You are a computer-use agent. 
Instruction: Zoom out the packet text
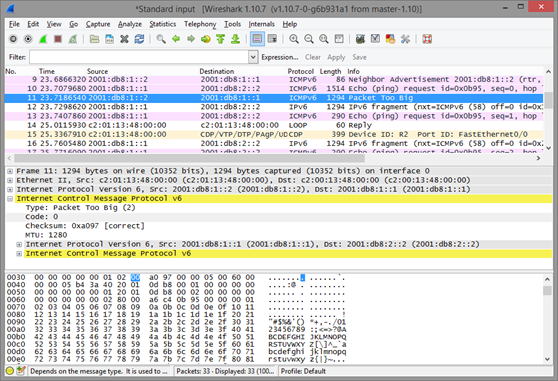pyautogui.click(x=309, y=39)
